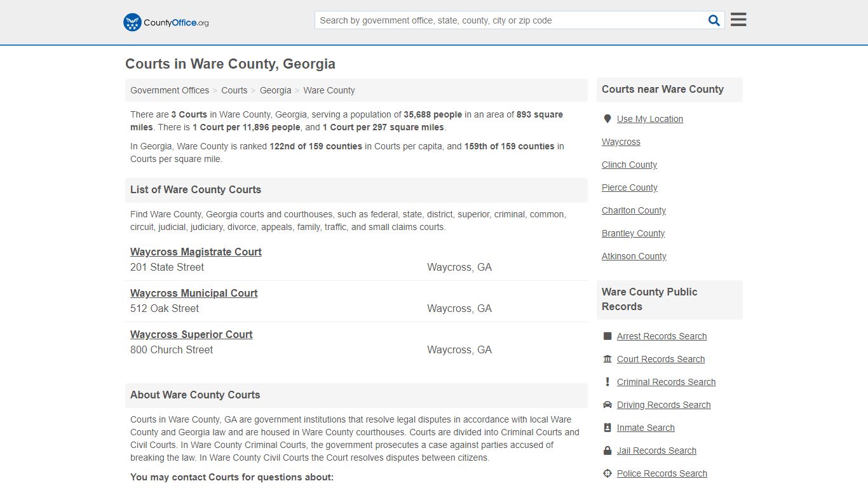Click the CountyOffice.org logo
Screen dimensions: 868x488
(x=166, y=22)
